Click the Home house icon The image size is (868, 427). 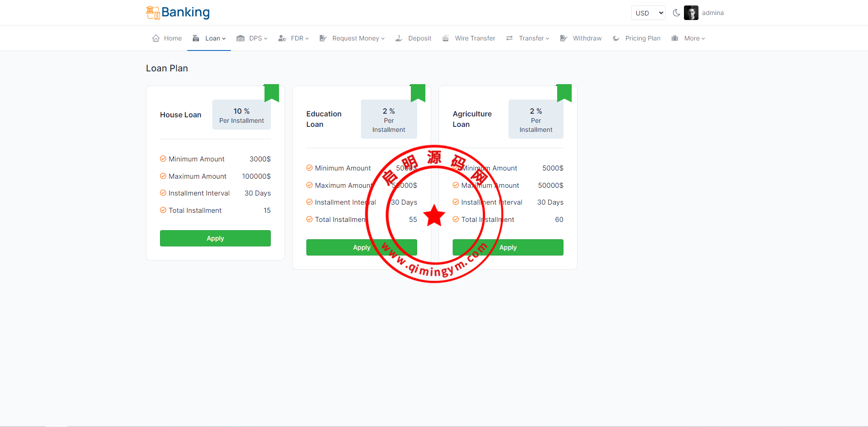pyautogui.click(x=156, y=38)
